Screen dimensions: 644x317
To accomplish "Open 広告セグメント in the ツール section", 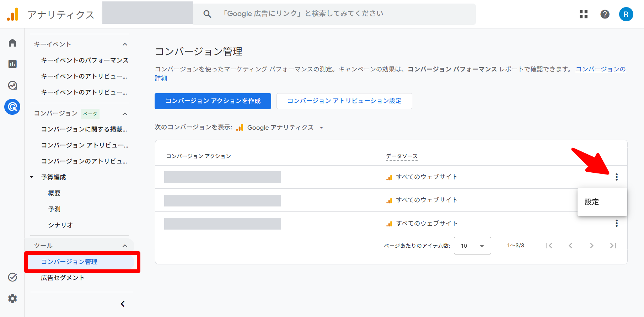I will [x=63, y=278].
